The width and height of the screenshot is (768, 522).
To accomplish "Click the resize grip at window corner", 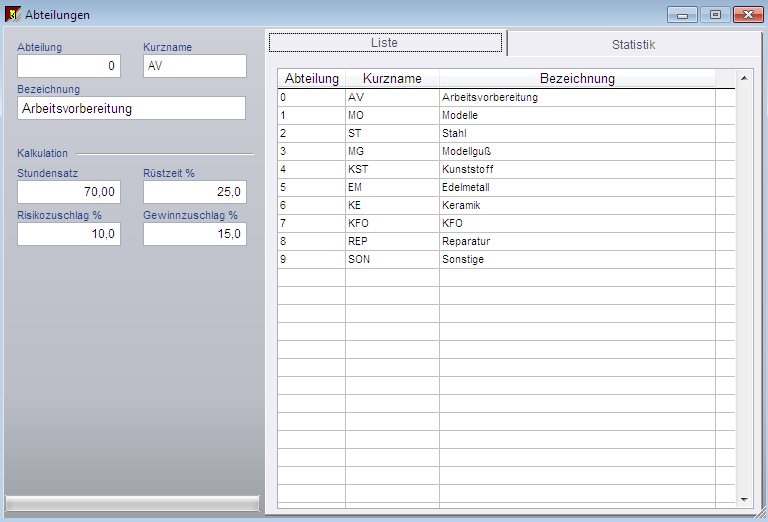I will point(761,513).
